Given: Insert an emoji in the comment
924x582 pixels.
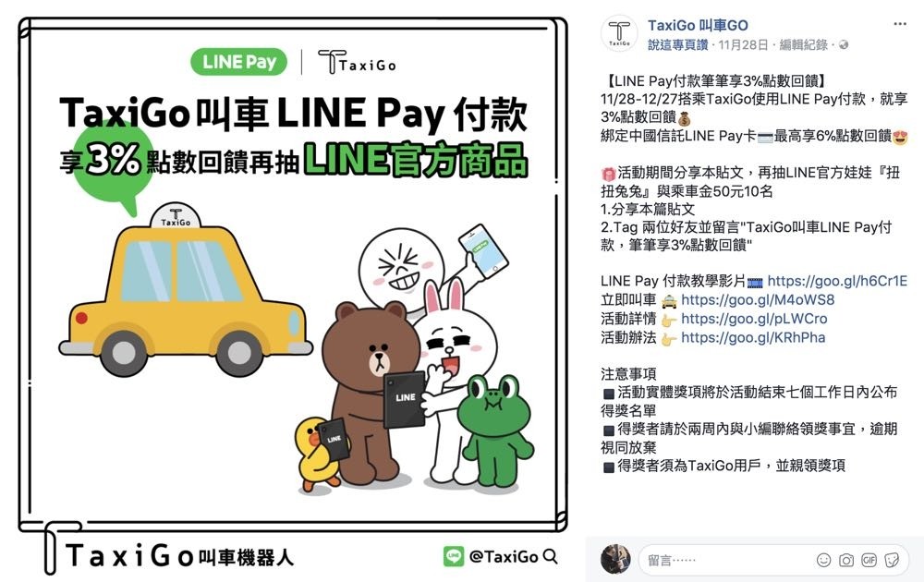Looking at the screenshot, I should click(824, 560).
